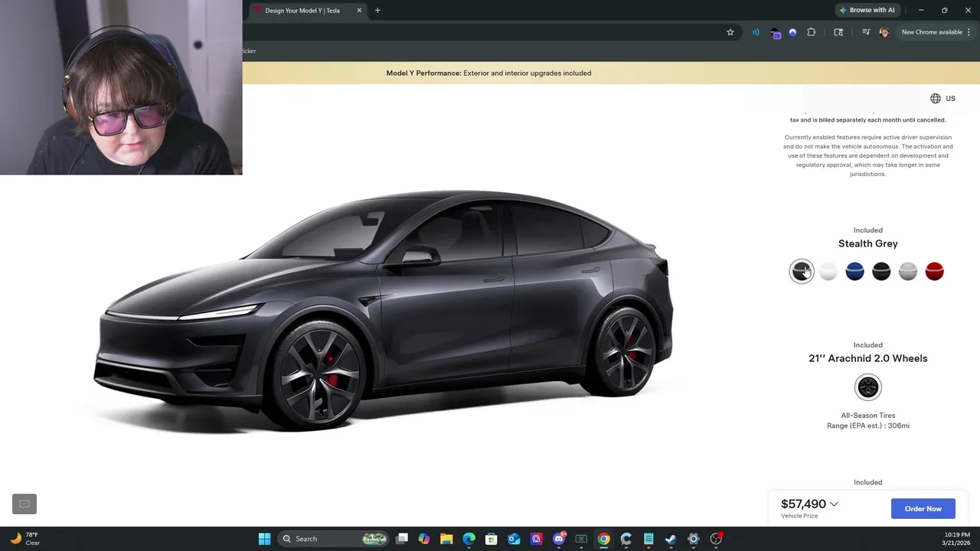Open the US region language selector

942,98
